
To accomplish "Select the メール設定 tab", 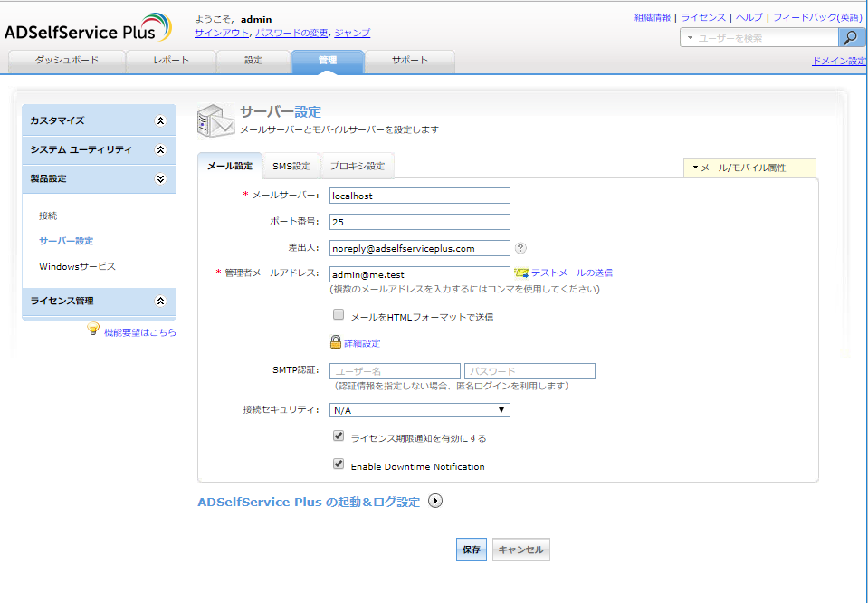I will pos(230,166).
